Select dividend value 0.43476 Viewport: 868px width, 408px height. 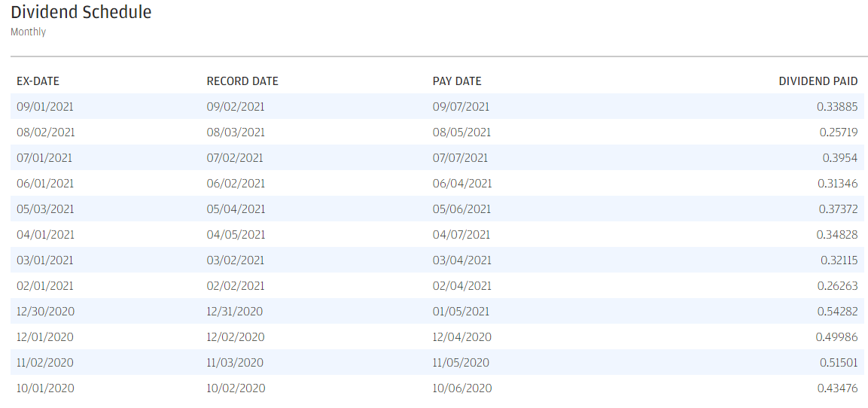click(838, 388)
